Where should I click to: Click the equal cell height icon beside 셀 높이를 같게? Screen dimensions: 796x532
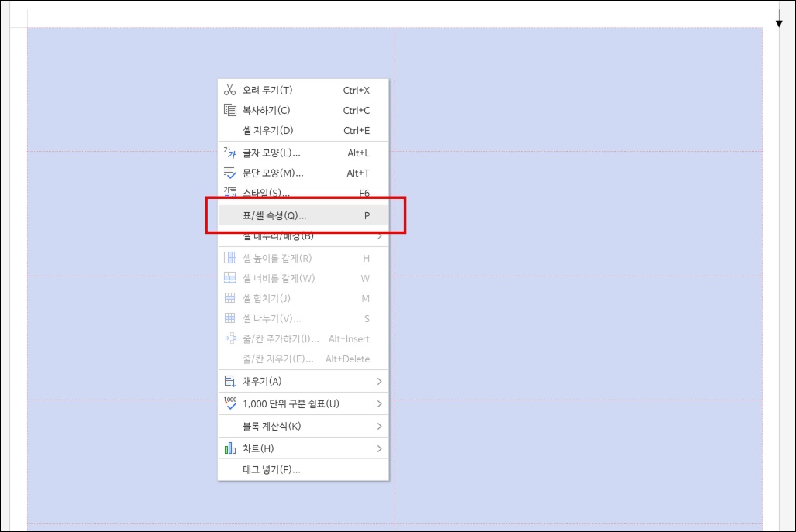[229, 257]
